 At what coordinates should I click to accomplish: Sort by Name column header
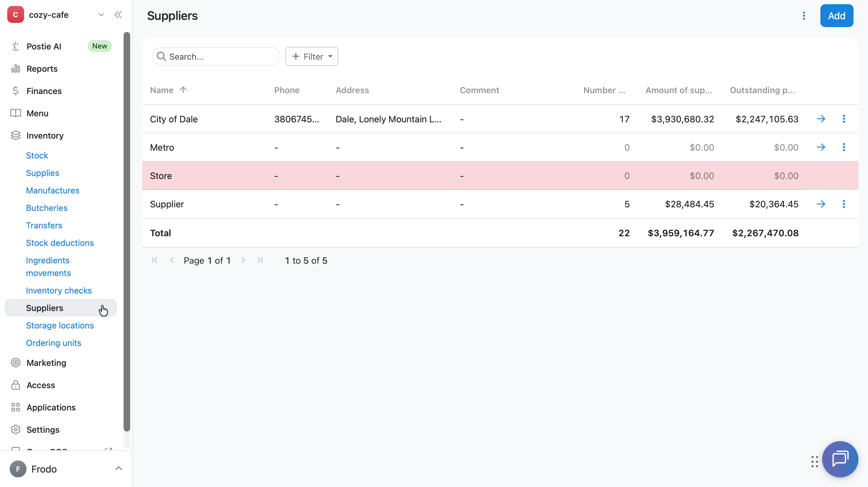click(x=168, y=90)
